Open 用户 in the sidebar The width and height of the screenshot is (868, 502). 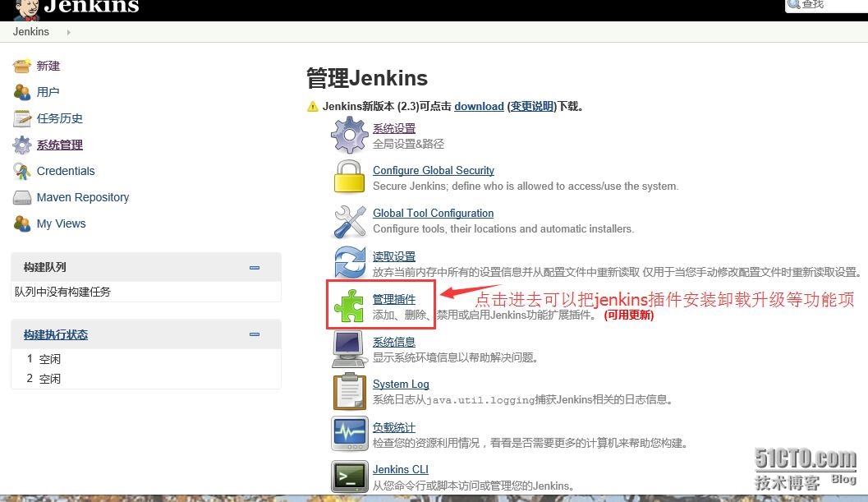tap(48, 92)
